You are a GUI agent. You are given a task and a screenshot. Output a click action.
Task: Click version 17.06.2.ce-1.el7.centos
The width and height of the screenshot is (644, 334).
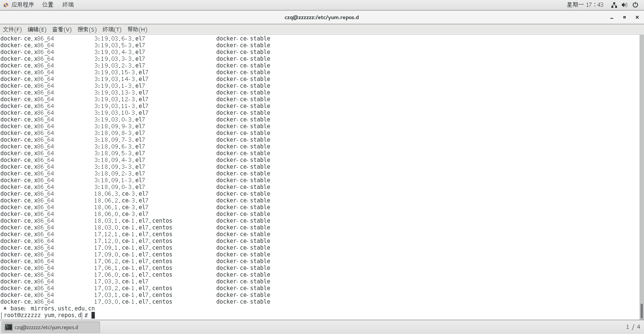pyautogui.click(x=133, y=261)
